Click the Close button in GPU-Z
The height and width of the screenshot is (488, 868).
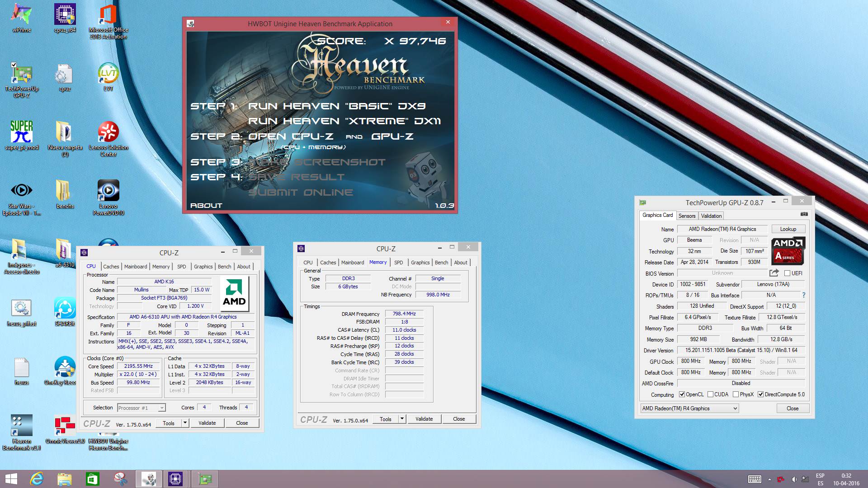click(x=793, y=408)
